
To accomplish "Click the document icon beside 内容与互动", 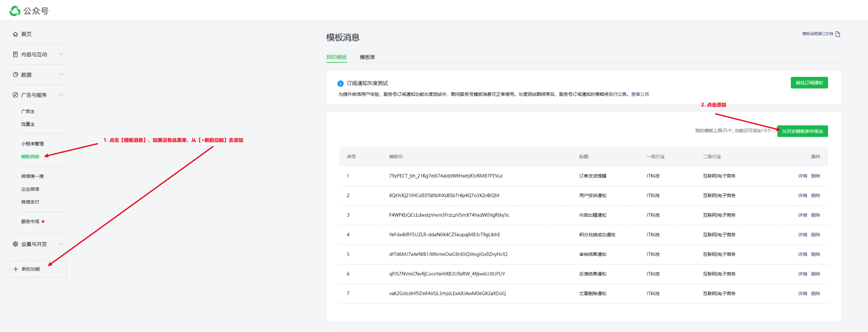I will (15, 54).
